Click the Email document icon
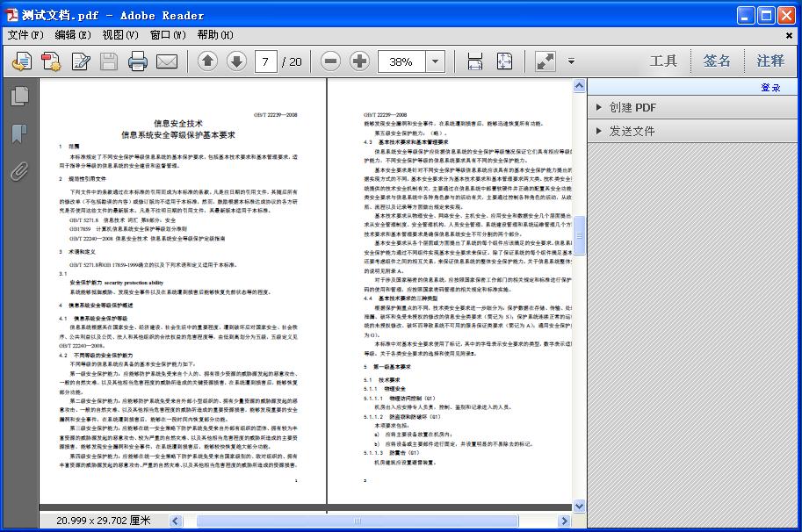This screenshot has width=802, height=532. (x=167, y=61)
